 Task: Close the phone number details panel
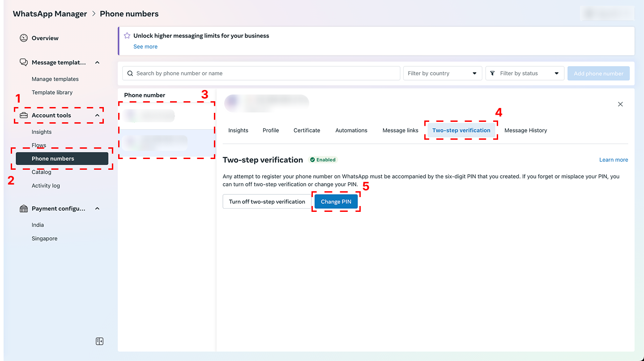pos(620,104)
